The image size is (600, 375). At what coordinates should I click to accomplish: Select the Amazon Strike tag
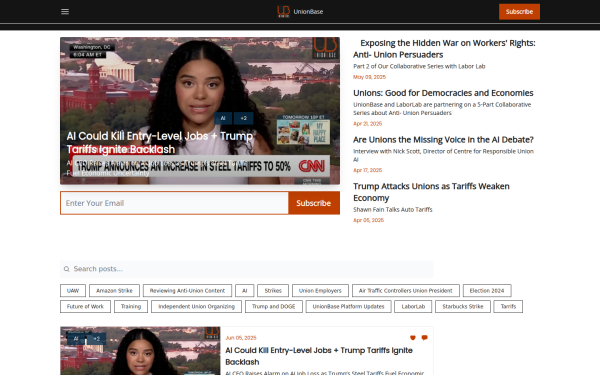[x=114, y=290]
